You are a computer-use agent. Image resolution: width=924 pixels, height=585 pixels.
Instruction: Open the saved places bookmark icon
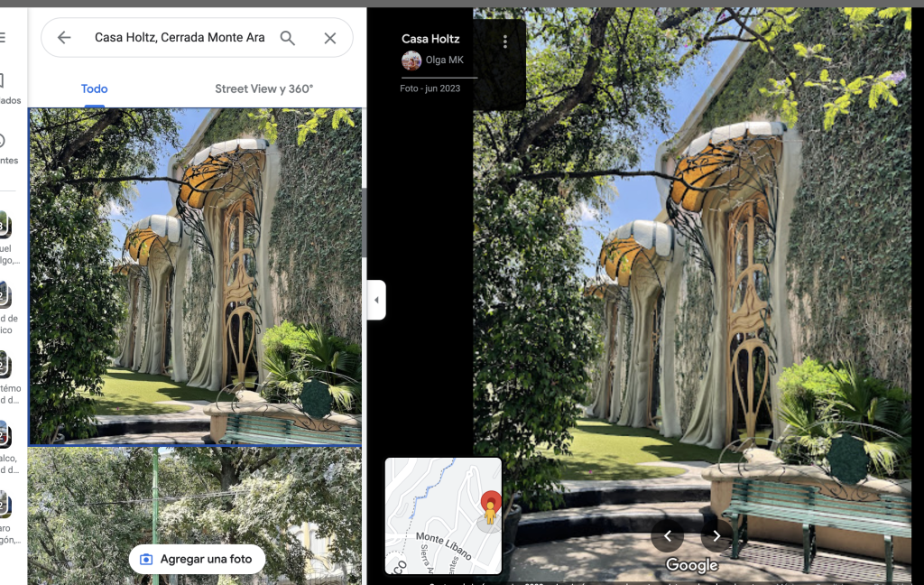click(3, 81)
